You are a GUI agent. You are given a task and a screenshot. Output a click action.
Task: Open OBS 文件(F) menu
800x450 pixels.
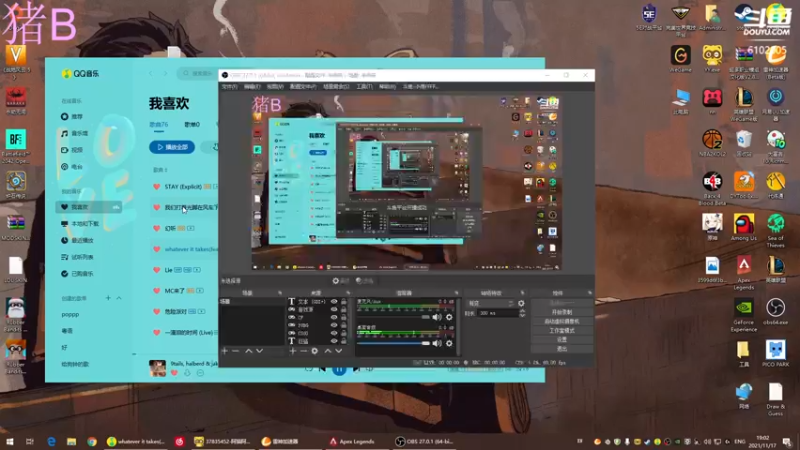[230, 87]
